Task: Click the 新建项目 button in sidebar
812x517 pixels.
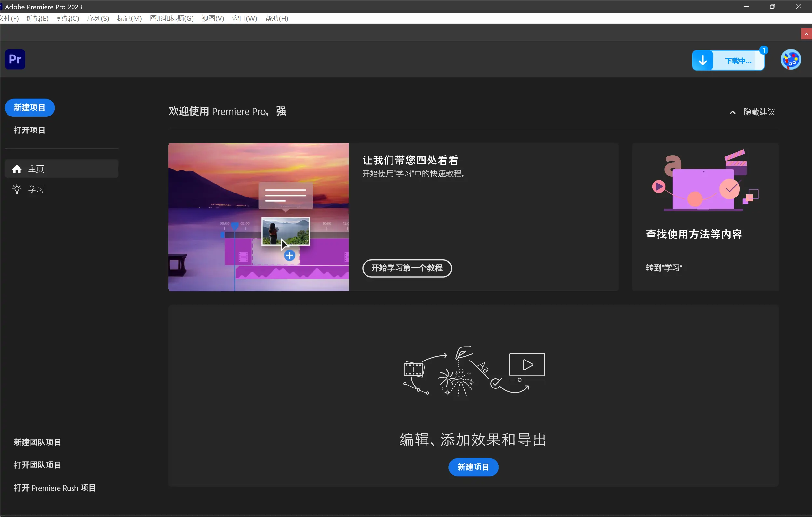Action: (29, 108)
